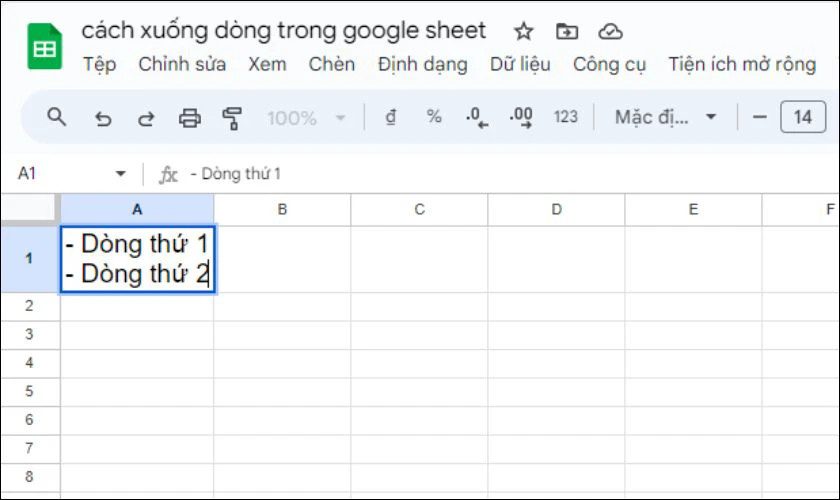The width and height of the screenshot is (840, 500).
Task: Click the undo arrow icon
Action: (102, 118)
